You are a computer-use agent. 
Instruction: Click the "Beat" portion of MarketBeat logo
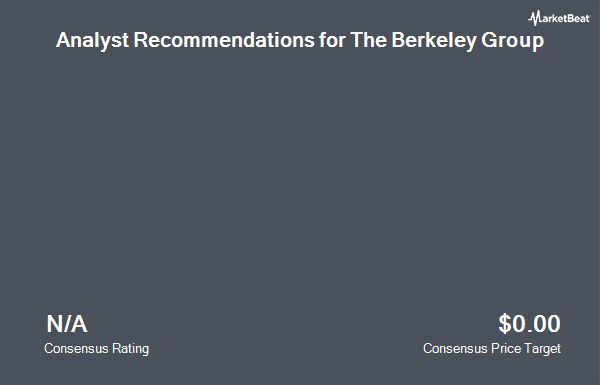(x=577, y=18)
